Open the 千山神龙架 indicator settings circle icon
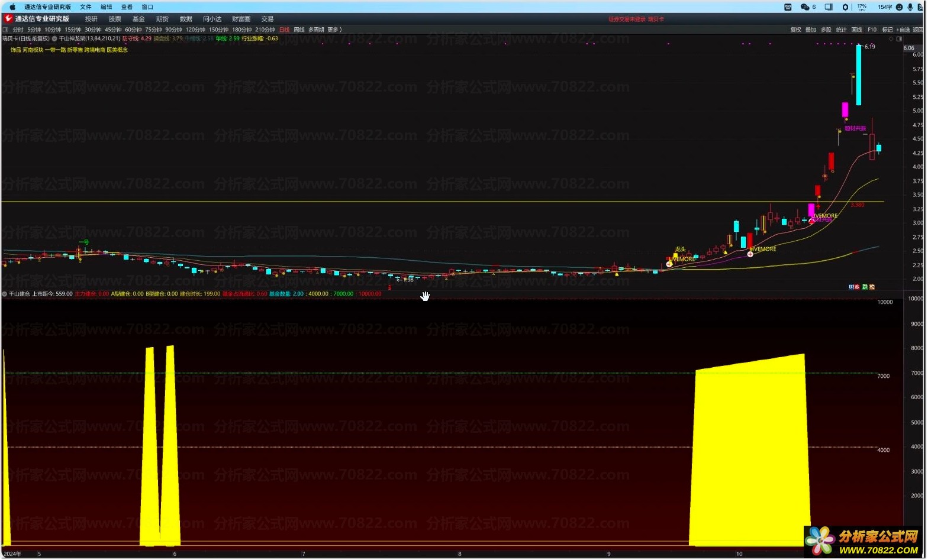This screenshot has width=928, height=560. click(55, 38)
